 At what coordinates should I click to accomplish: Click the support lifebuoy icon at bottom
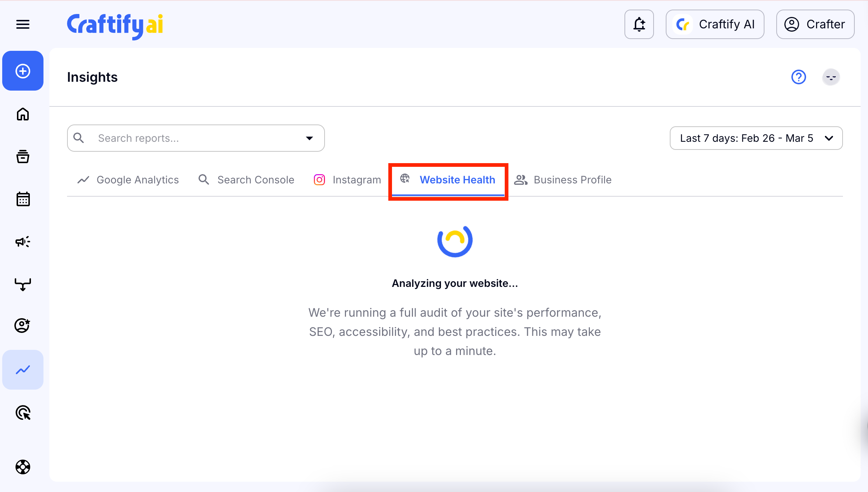tap(23, 467)
